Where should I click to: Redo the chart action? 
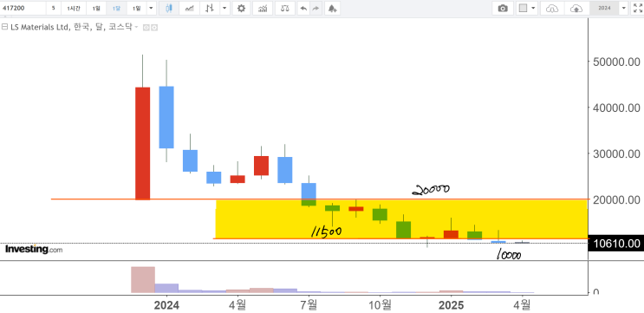315,8
